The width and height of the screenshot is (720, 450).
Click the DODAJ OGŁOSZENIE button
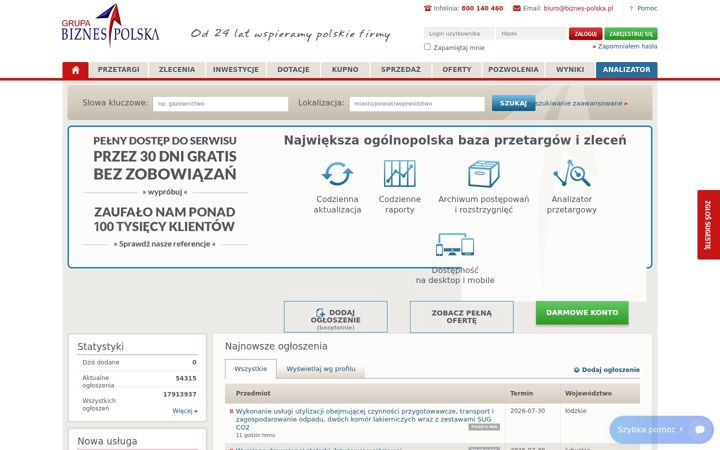pos(336,317)
